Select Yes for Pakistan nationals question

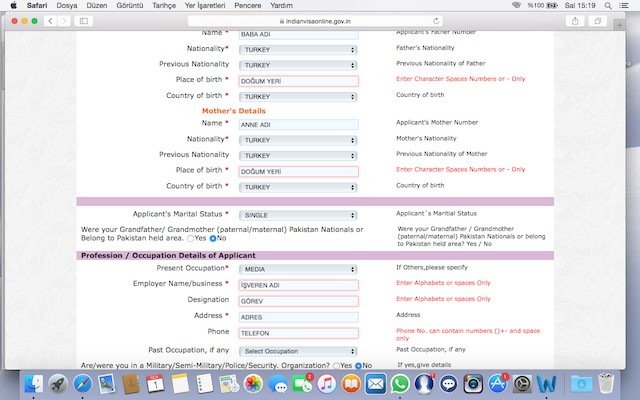pos(191,238)
